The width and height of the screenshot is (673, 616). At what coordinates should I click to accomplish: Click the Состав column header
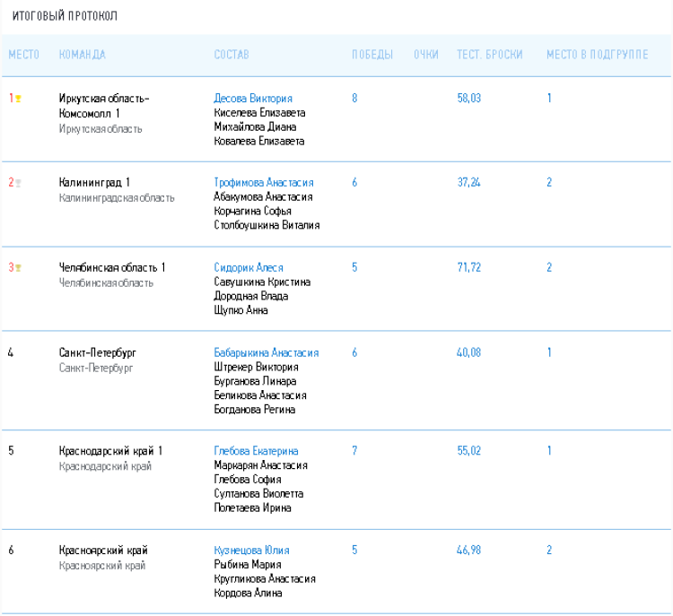click(232, 55)
